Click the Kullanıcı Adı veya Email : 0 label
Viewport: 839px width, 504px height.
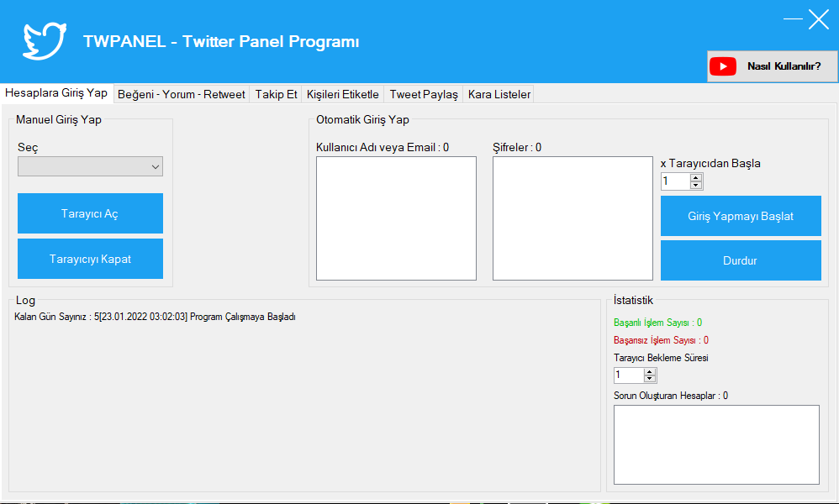pyautogui.click(x=383, y=148)
